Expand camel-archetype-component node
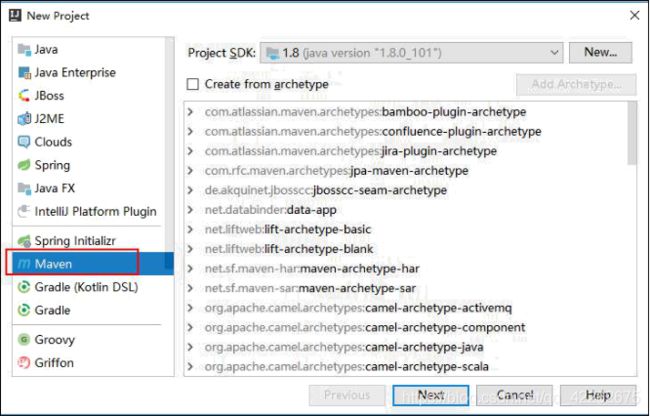650x416 pixels. pyautogui.click(x=190, y=327)
